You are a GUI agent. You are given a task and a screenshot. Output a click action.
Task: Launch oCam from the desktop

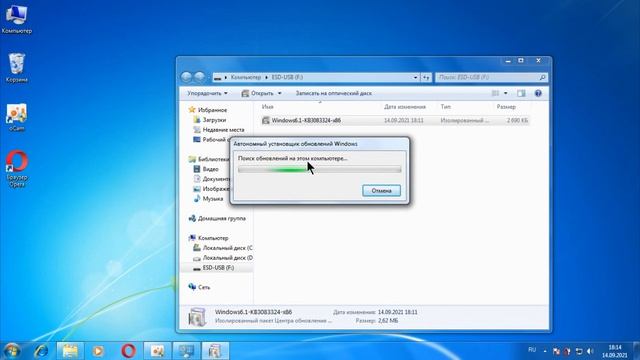(x=17, y=117)
